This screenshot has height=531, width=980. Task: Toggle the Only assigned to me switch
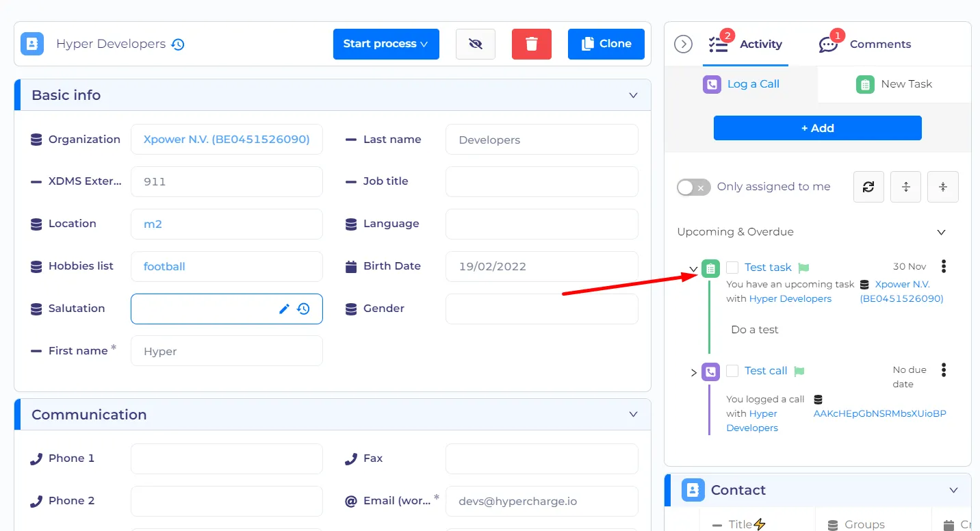[x=693, y=187]
